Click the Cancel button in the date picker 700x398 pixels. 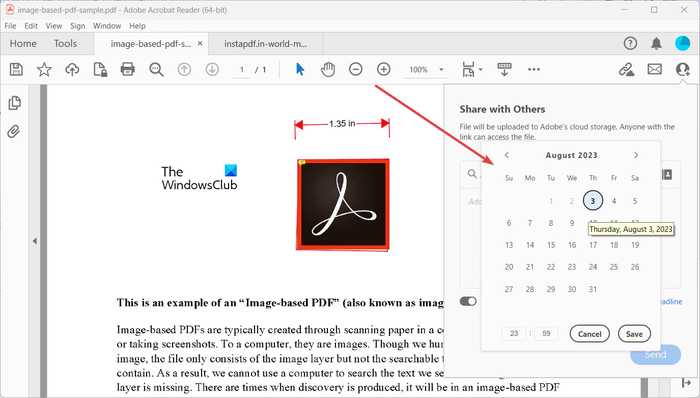coord(589,334)
